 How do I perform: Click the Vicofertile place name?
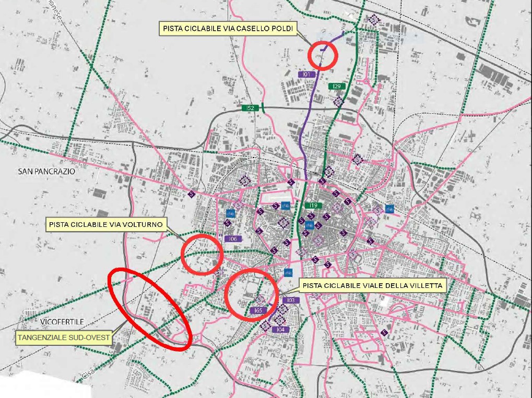click(50, 322)
